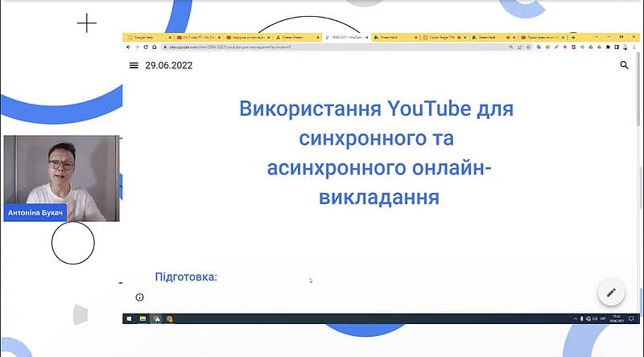Open the Extensions puzzle-piece icon
The width and height of the screenshot is (644, 357).
click(608, 47)
